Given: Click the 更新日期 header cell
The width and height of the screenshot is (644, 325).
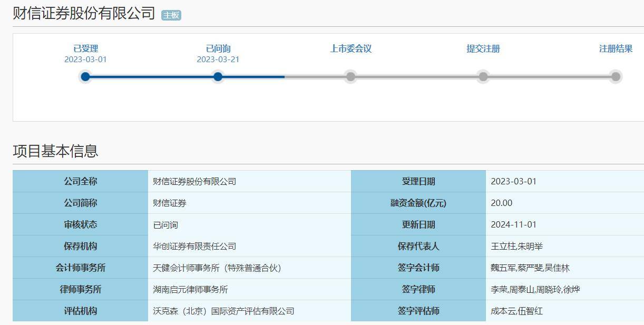Looking at the screenshot, I should [x=418, y=224].
